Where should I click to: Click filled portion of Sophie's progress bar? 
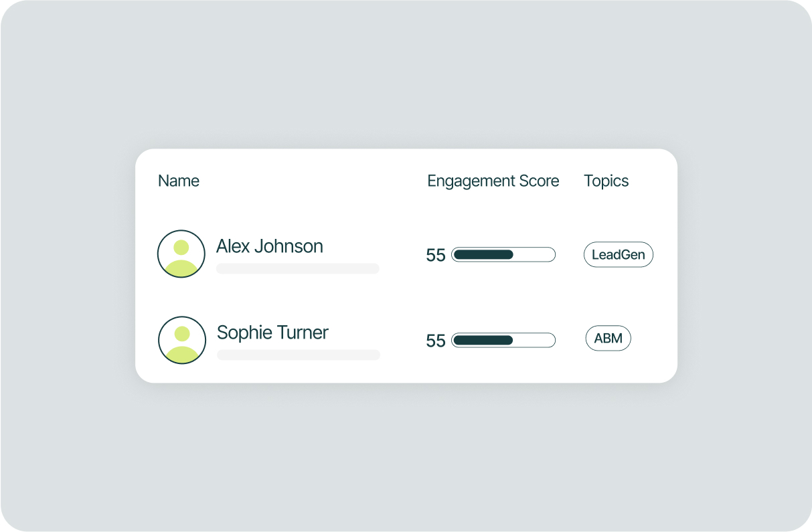pyautogui.click(x=483, y=340)
